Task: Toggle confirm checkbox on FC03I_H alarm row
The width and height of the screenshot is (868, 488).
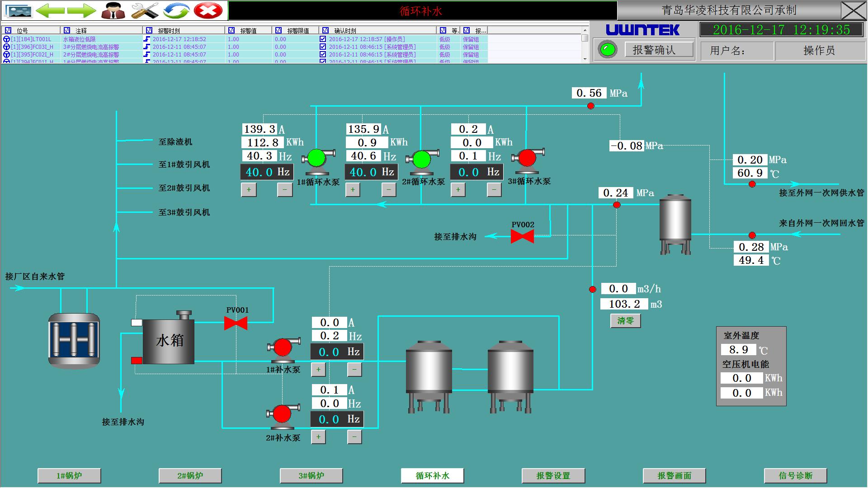Action: [x=323, y=47]
